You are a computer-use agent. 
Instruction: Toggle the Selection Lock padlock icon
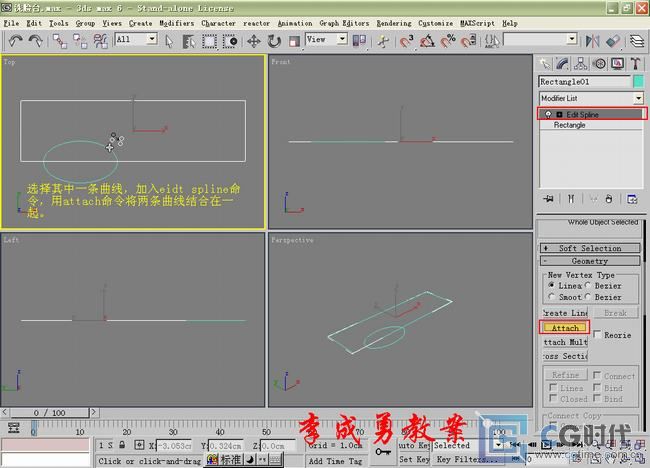122,445
